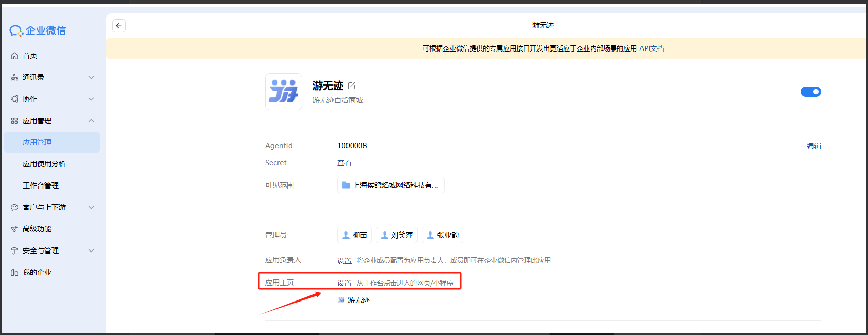Click the pencil icon beside 游无迹 name
The height and width of the screenshot is (335, 868).
352,86
